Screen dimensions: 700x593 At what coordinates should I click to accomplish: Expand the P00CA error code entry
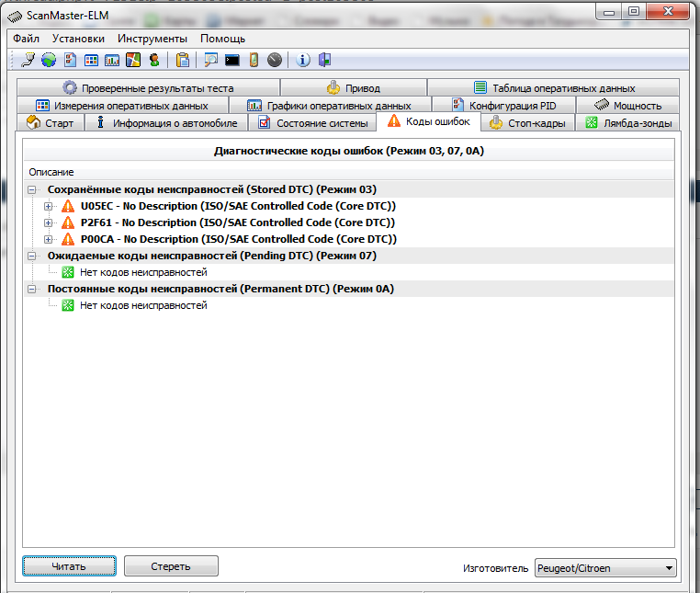[49, 239]
